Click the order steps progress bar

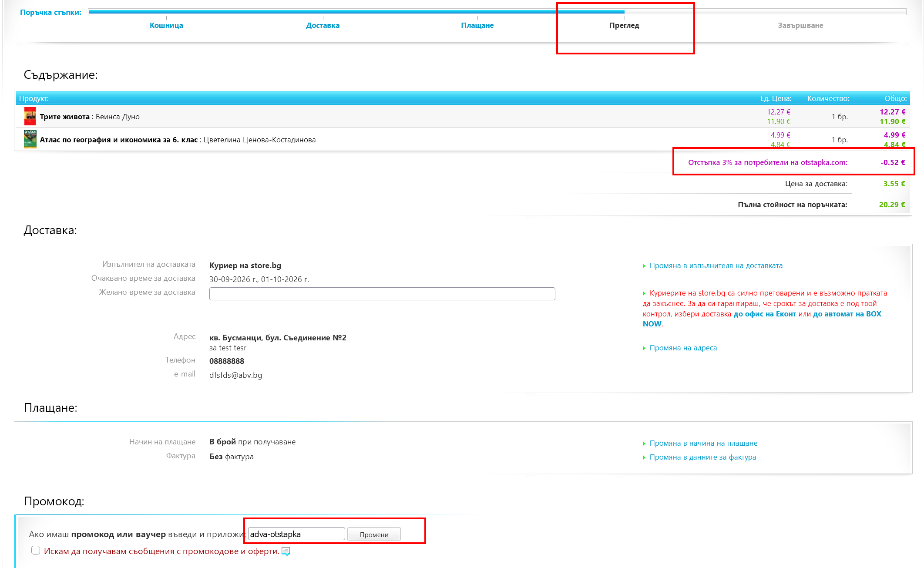pyautogui.click(x=497, y=12)
